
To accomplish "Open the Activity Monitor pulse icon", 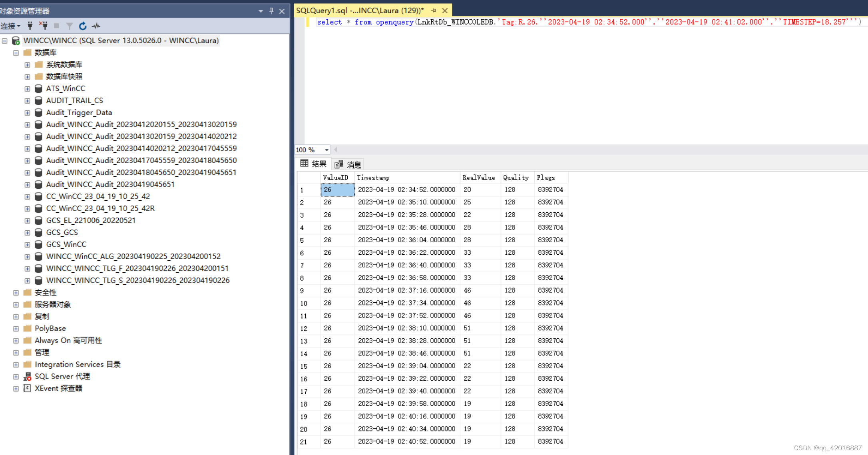I will pos(96,26).
